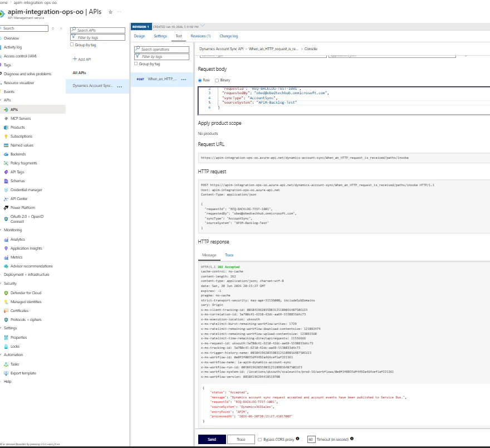The image size is (490, 448).
Task: Select the Message response tab
Action: 209,255
